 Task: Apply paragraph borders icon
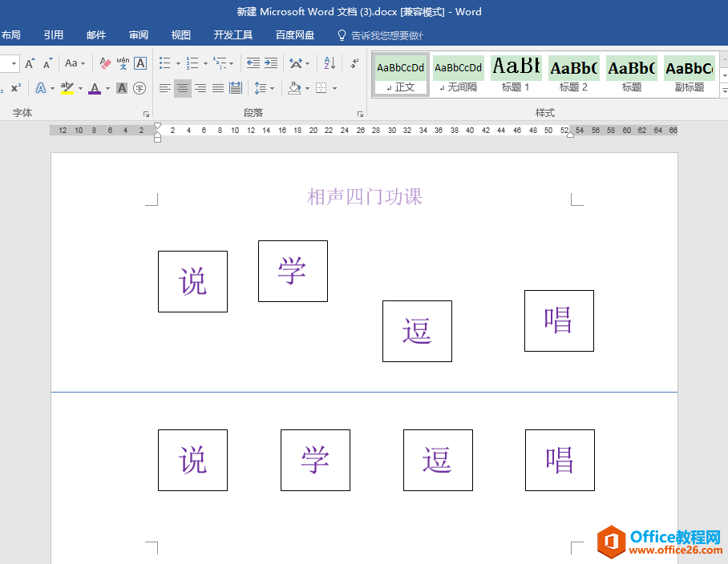pos(322,88)
